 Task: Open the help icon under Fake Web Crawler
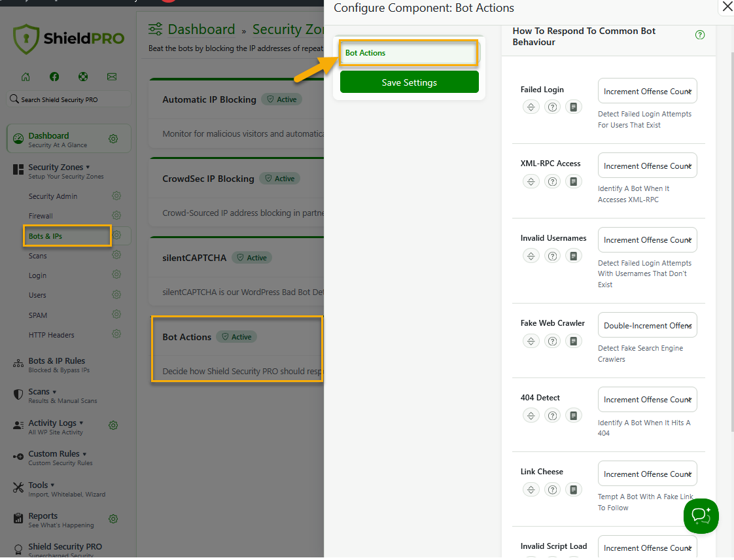(x=552, y=341)
